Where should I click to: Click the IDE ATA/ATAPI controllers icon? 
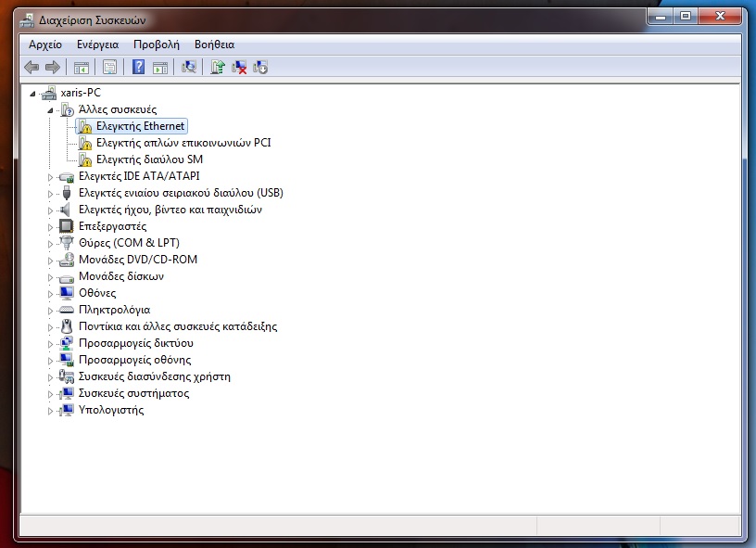pyautogui.click(x=67, y=177)
